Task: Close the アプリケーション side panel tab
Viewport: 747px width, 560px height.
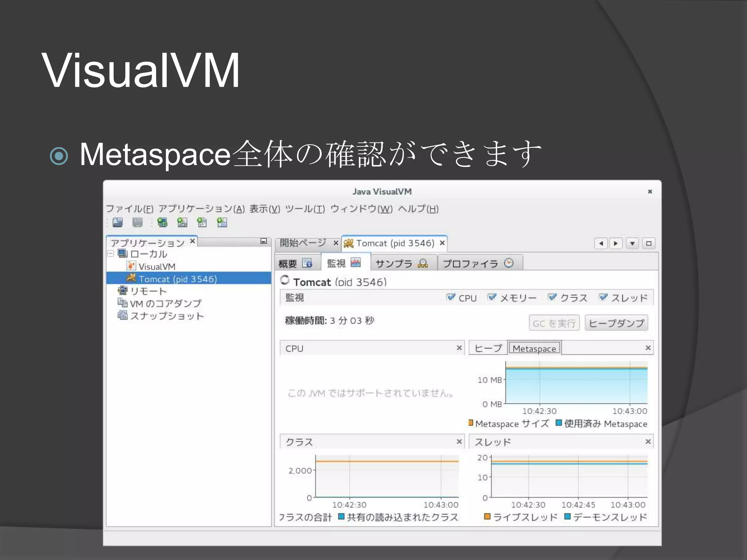Action: click(193, 241)
